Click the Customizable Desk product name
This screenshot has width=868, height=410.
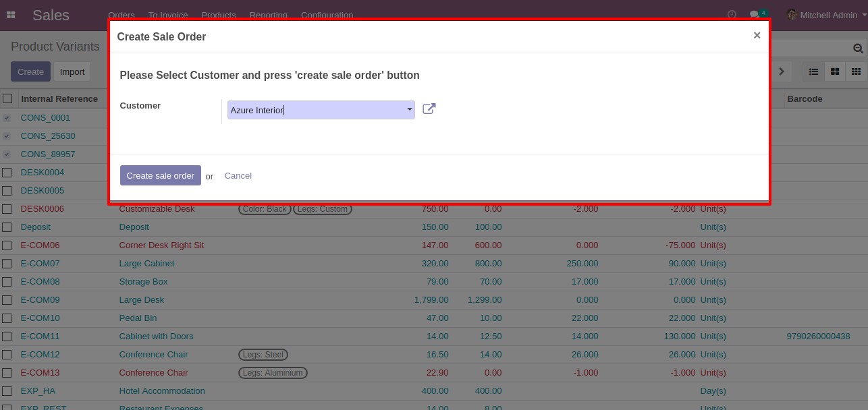[x=157, y=208]
